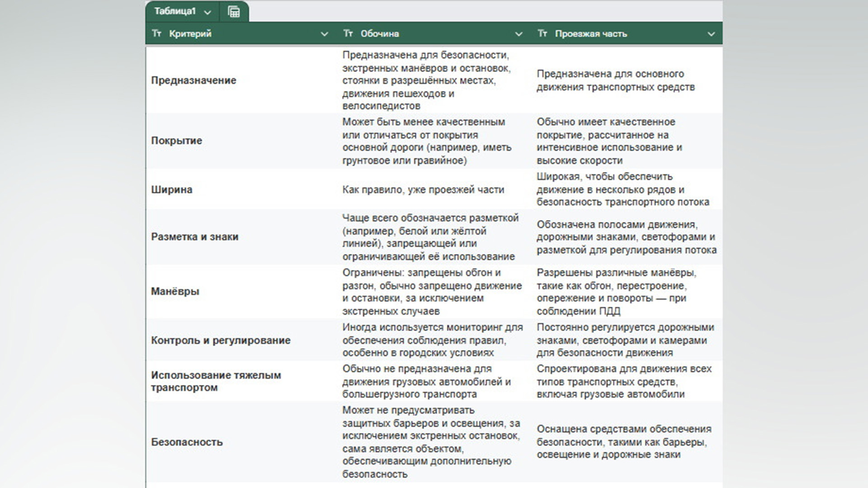
Task: Expand the Проезжая часть column menu chevron
Action: click(711, 34)
